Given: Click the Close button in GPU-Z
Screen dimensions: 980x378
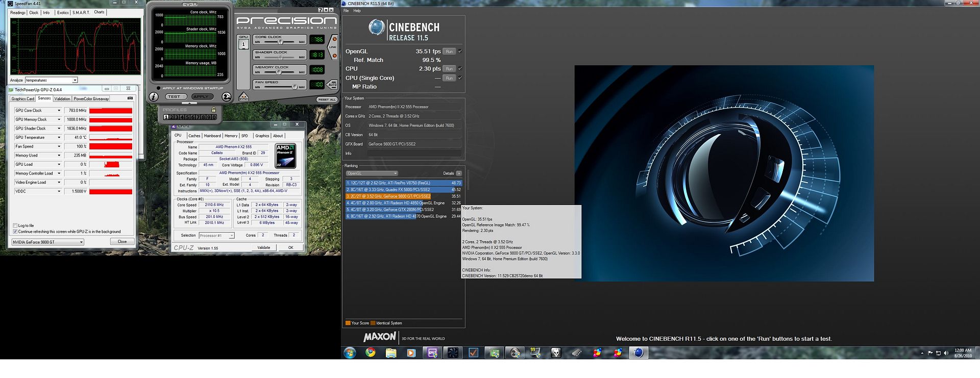Looking at the screenshot, I should (x=122, y=241).
